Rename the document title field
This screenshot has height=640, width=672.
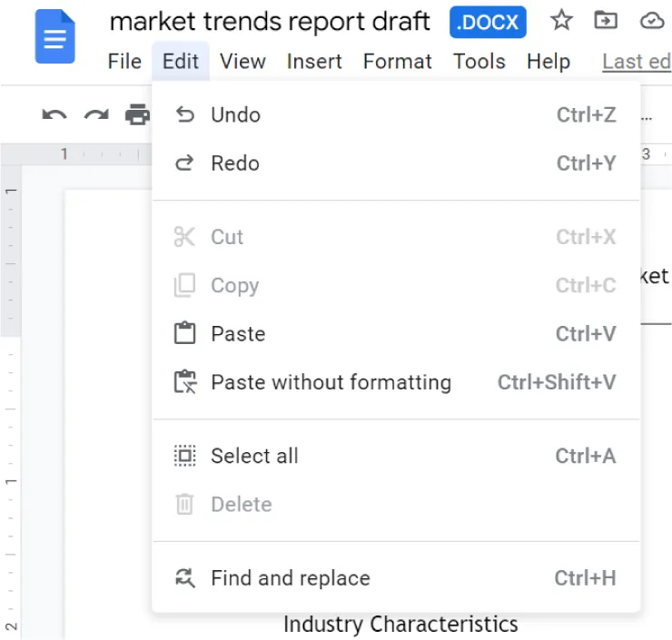coord(270,22)
